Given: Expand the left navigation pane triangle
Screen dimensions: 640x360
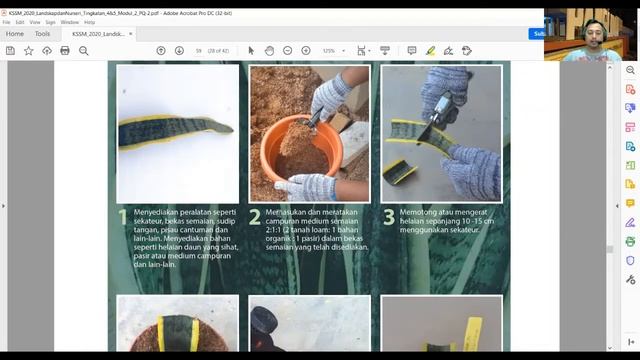Looking at the screenshot, I should click(x=4, y=206).
